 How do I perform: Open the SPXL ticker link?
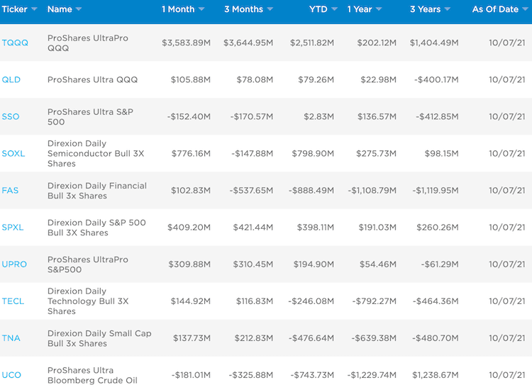click(x=13, y=228)
